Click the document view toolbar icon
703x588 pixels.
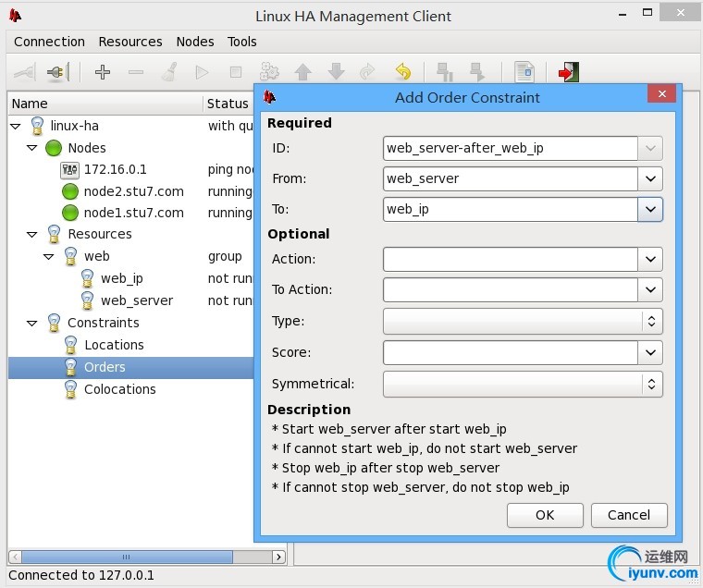(x=524, y=72)
